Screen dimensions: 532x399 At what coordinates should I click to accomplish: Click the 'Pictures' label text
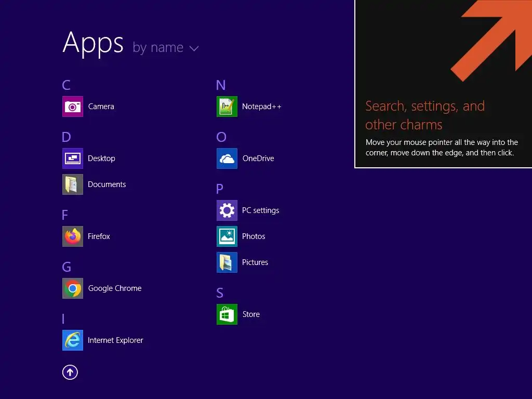coord(255,262)
